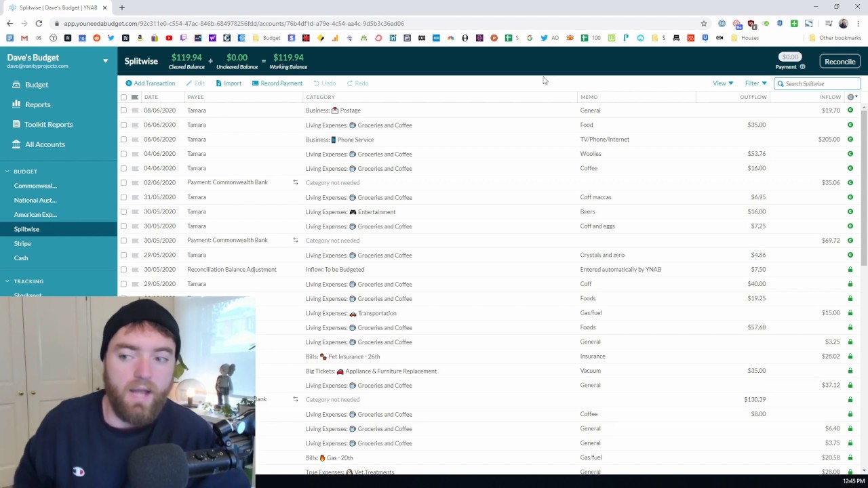Select checkbox for 06/06/2020 Food transaction
The height and width of the screenshot is (488, 868).
coord(123,125)
